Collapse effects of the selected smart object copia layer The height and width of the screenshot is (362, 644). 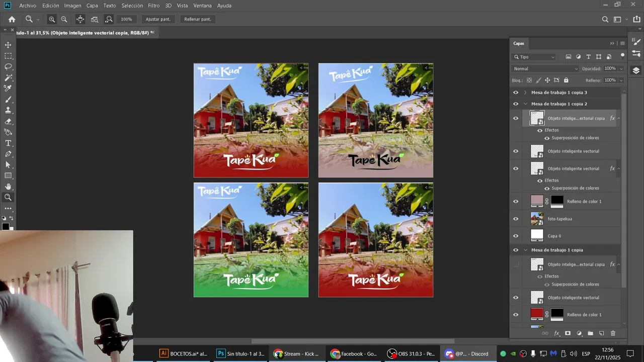[x=619, y=119]
